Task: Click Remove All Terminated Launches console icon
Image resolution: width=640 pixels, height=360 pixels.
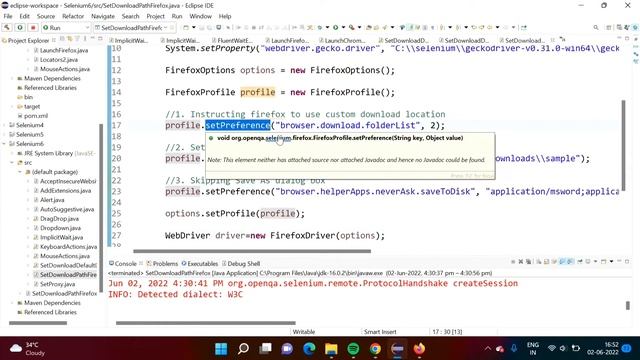Action: pos(529,262)
